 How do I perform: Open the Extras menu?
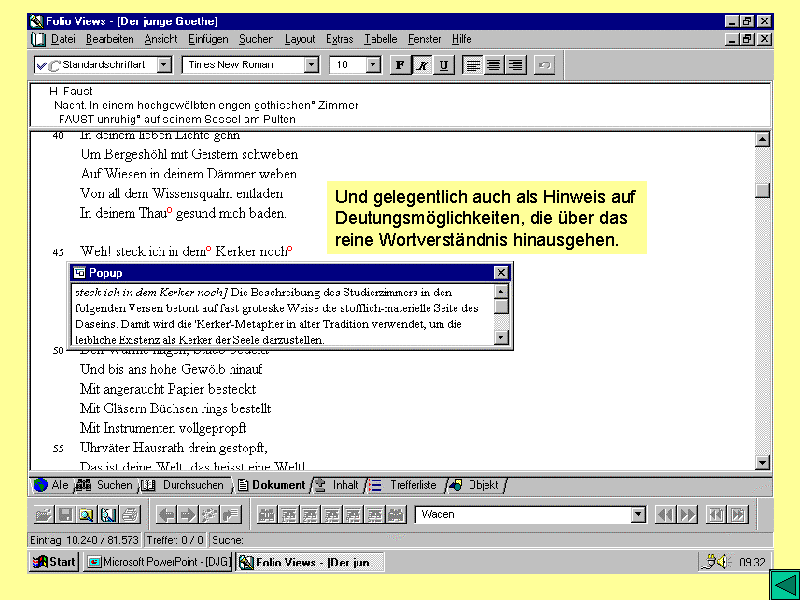(x=339, y=39)
